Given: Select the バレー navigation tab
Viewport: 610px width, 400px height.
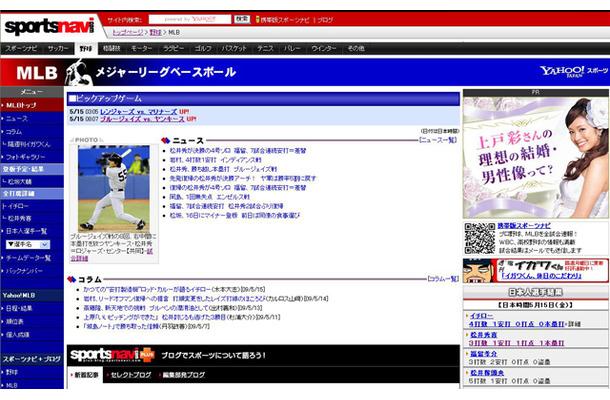Looking at the screenshot, I should [x=292, y=48].
